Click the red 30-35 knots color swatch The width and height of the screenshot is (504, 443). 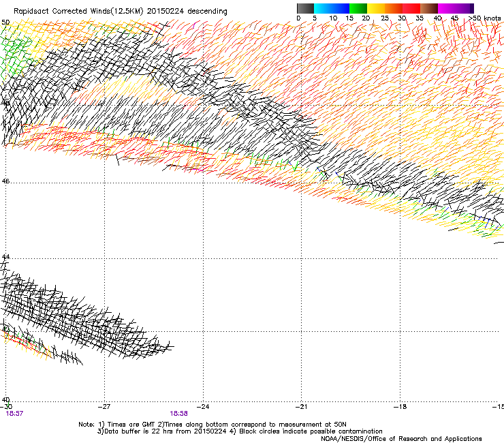coord(411,8)
